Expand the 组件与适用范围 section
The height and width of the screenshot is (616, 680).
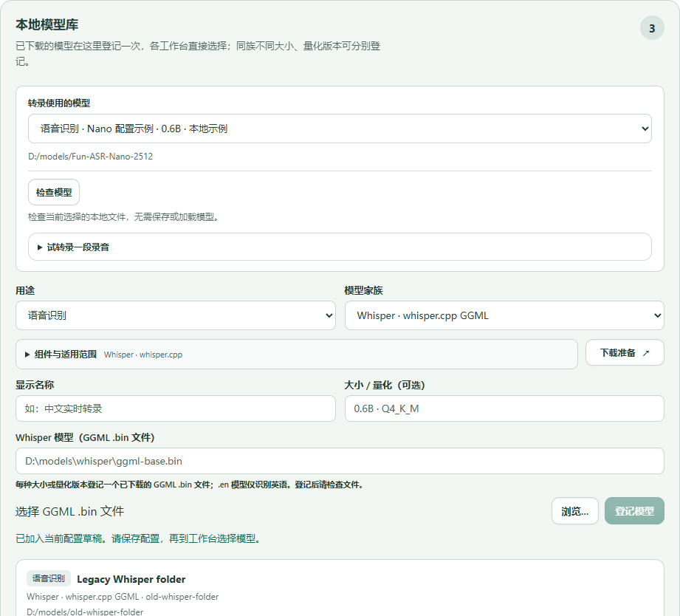297,354
